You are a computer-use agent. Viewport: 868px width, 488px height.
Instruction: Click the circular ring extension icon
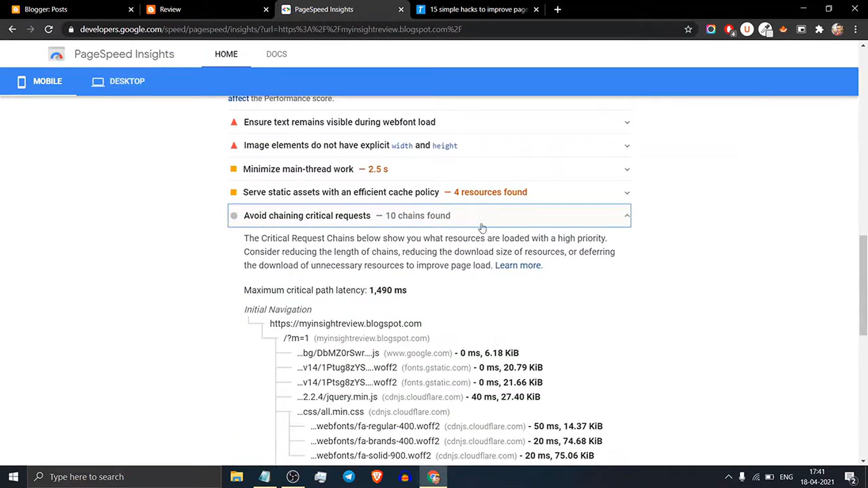coord(711,29)
